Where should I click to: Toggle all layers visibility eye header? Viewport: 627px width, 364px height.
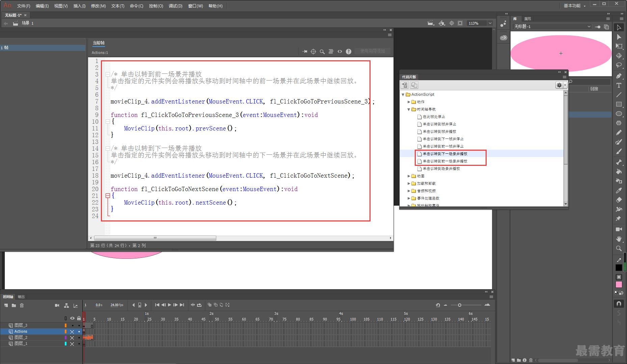tap(72, 318)
